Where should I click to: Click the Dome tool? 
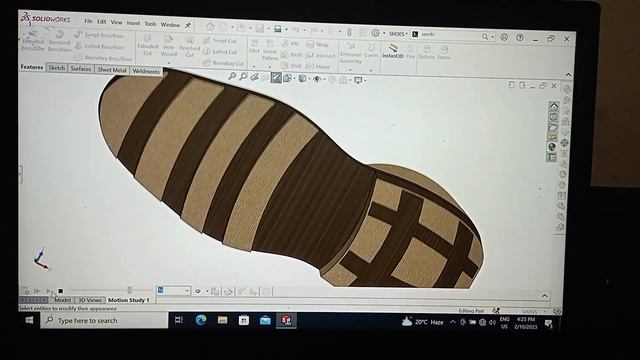point(444,53)
